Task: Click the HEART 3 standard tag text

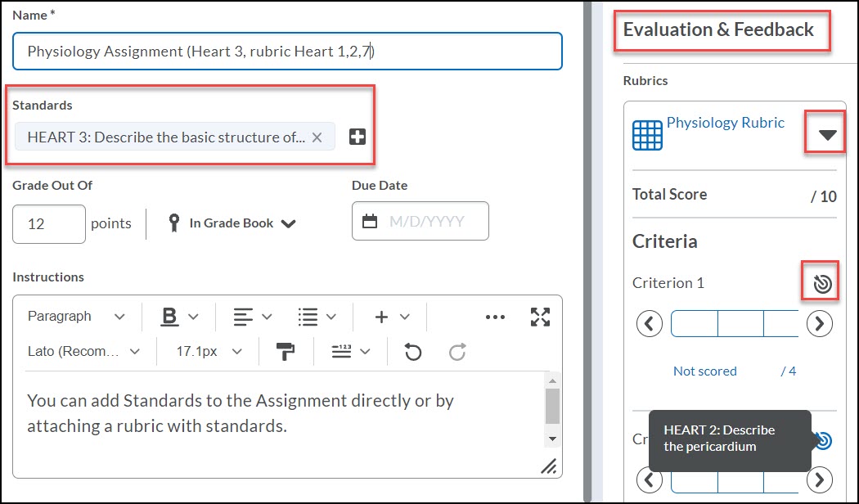Action: [166, 137]
